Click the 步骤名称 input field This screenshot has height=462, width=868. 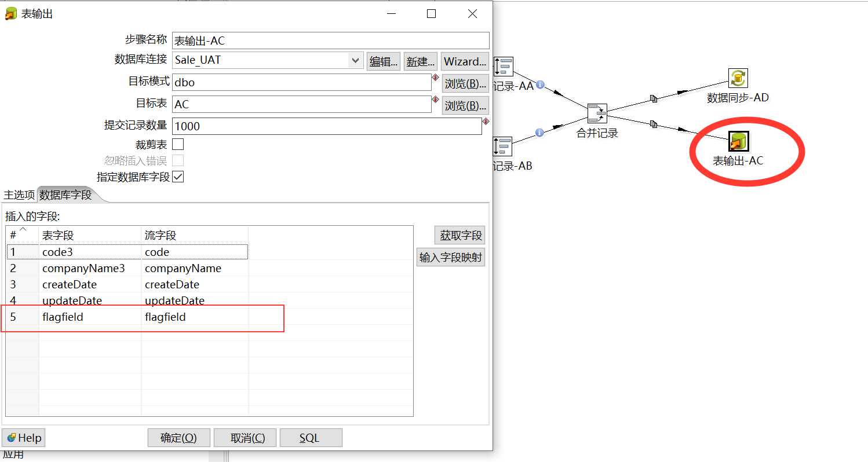tap(330, 41)
